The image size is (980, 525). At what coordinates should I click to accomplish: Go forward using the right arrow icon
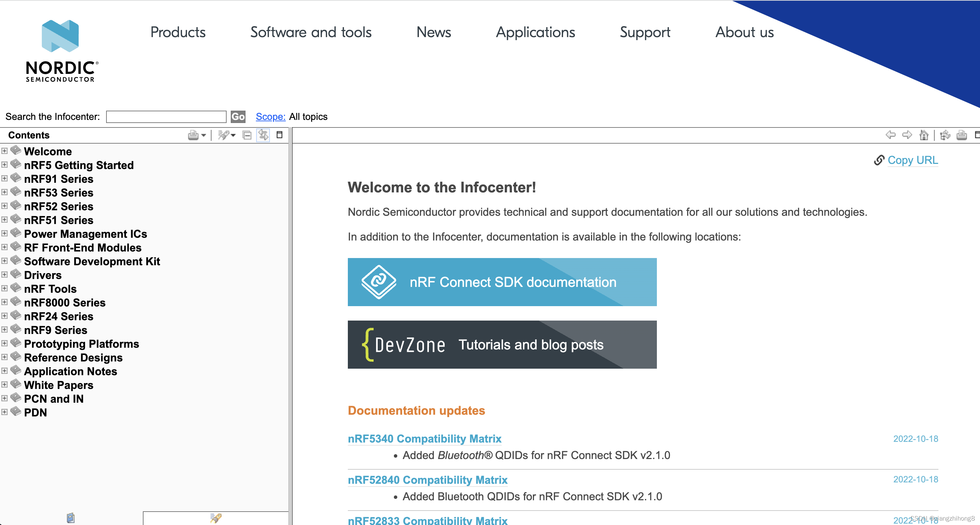(x=907, y=135)
